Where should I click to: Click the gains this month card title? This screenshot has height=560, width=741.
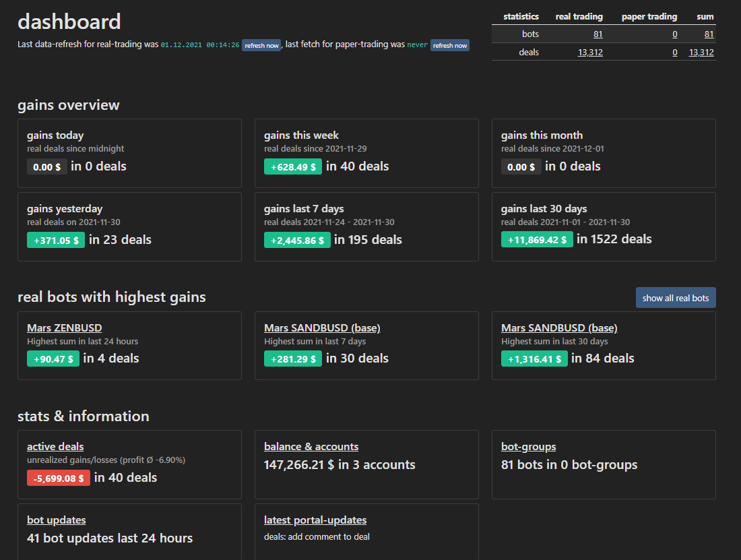tap(542, 135)
